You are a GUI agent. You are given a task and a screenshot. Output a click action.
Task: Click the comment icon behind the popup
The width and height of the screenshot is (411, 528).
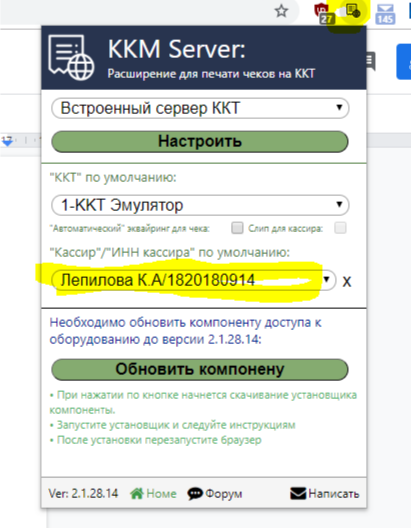click(370, 62)
